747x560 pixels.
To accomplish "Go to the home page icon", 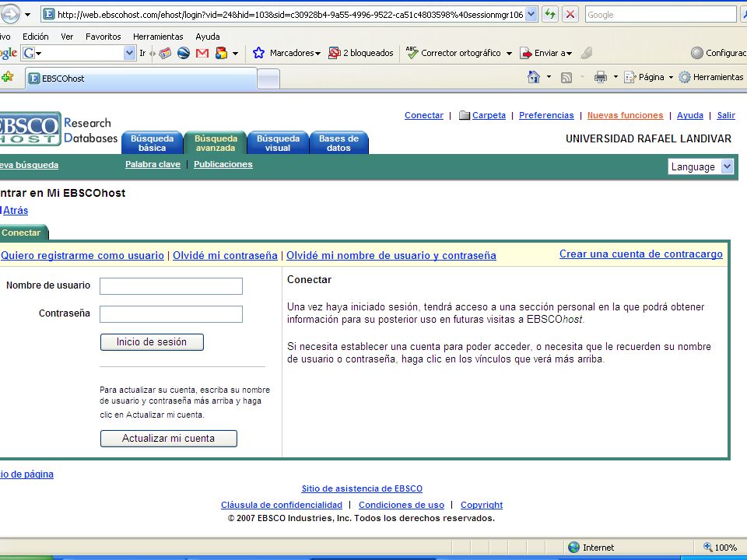I will [x=534, y=77].
